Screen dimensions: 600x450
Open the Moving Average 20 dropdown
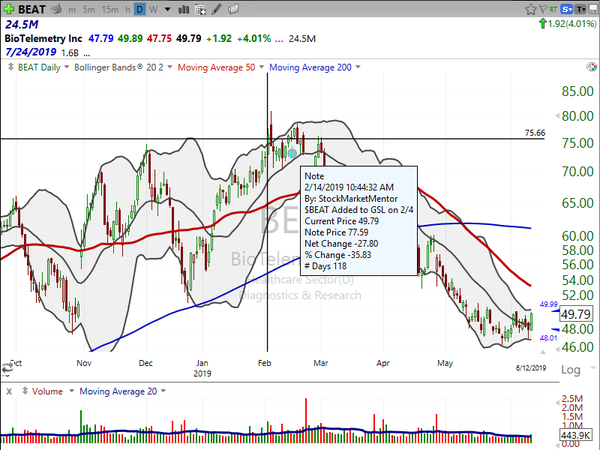[164, 391]
